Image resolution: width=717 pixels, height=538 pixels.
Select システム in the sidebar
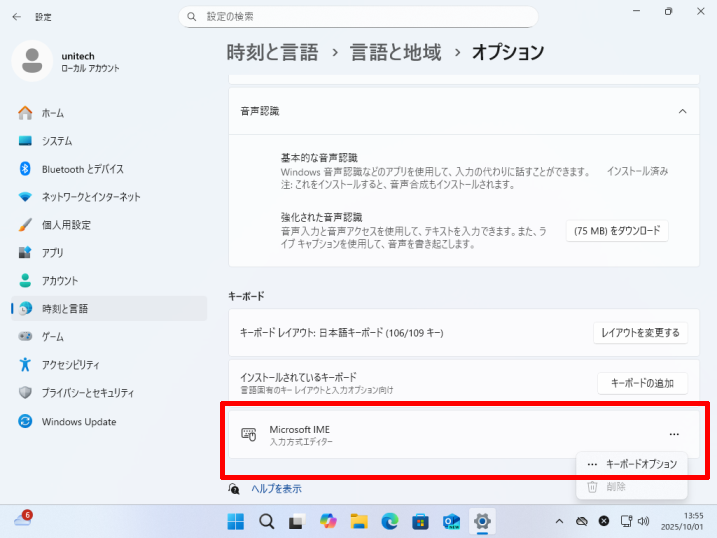(56, 141)
